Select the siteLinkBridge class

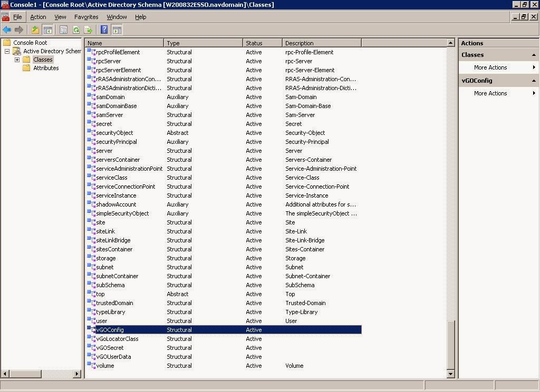[224, 240]
